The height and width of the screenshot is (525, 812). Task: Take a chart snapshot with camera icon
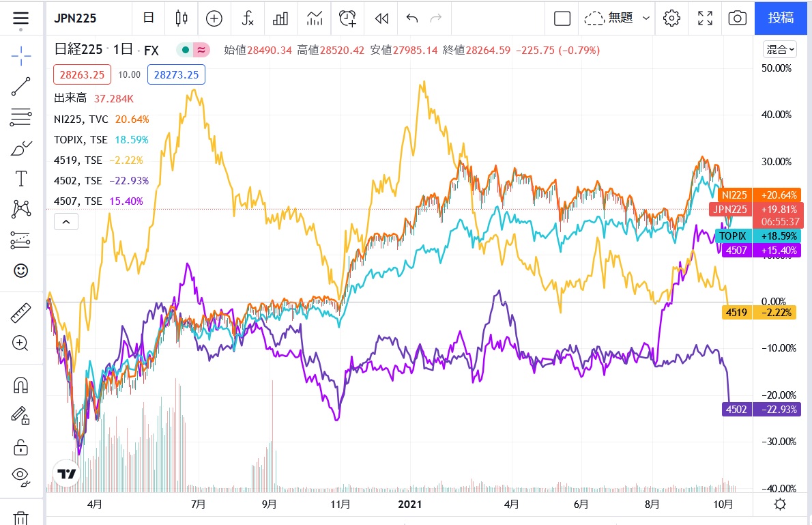[x=737, y=18]
